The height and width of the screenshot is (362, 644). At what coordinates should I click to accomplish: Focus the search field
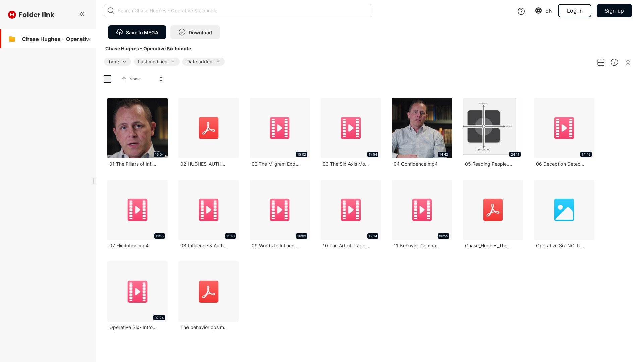click(x=238, y=11)
